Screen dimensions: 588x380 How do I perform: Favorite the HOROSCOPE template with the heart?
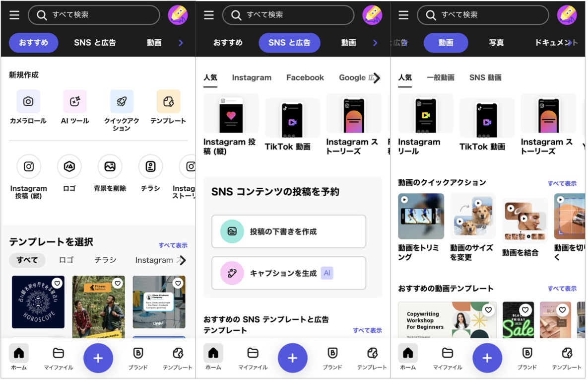pyautogui.click(x=57, y=283)
